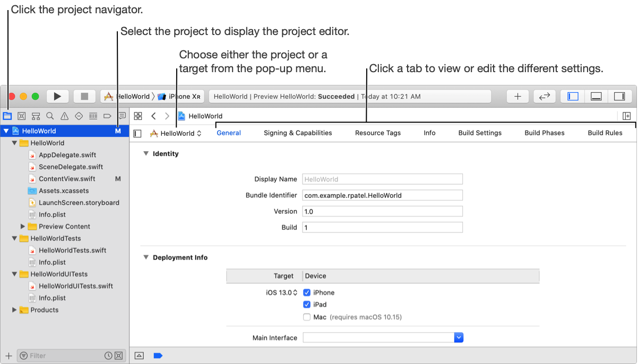Click the Stop button in toolbar

click(84, 96)
